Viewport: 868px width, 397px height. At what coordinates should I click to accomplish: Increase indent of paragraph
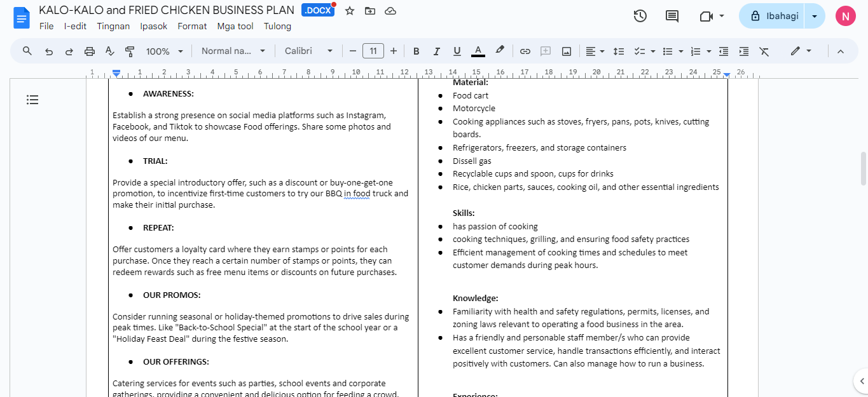744,51
